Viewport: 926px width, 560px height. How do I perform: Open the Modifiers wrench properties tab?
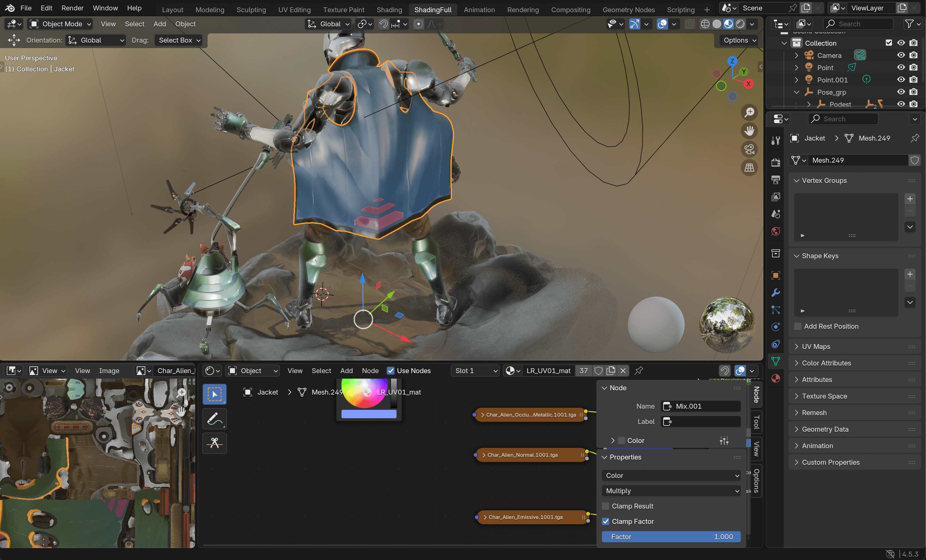click(776, 293)
